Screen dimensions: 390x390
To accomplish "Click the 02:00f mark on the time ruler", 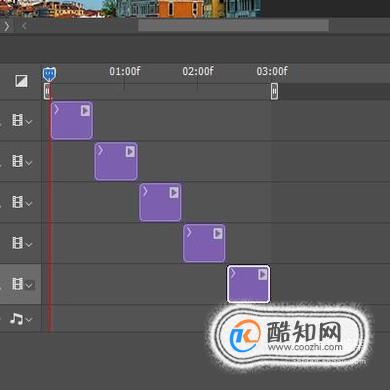I will 198,71.
